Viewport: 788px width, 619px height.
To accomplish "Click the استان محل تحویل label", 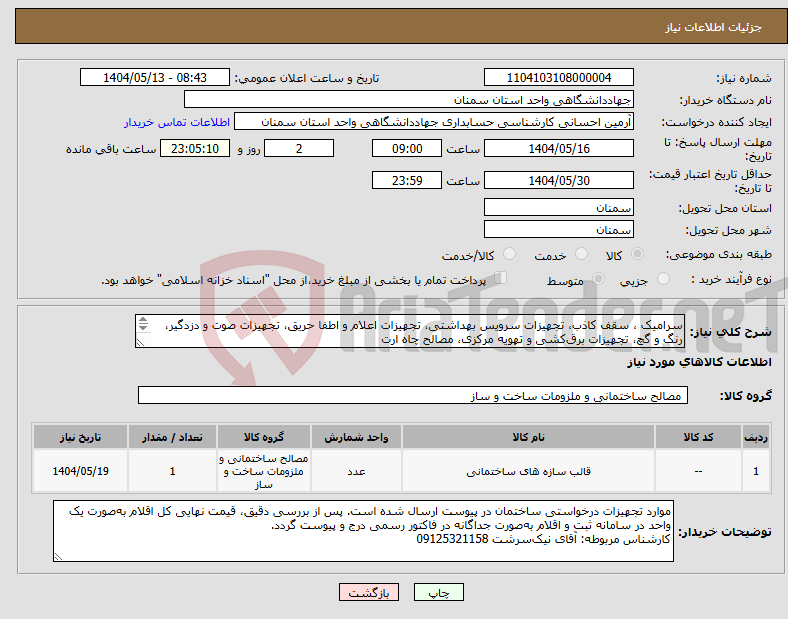I will click(725, 208).
